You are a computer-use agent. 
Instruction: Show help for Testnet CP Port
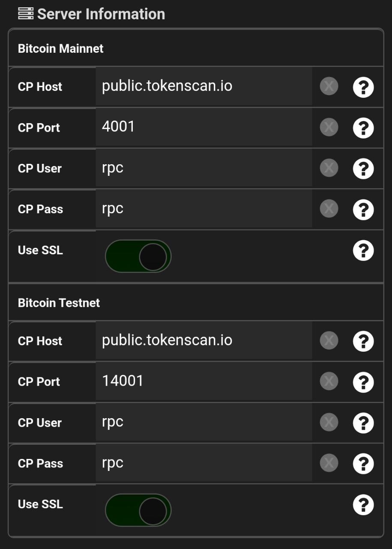pyautogui.click(x=363, y=382)
